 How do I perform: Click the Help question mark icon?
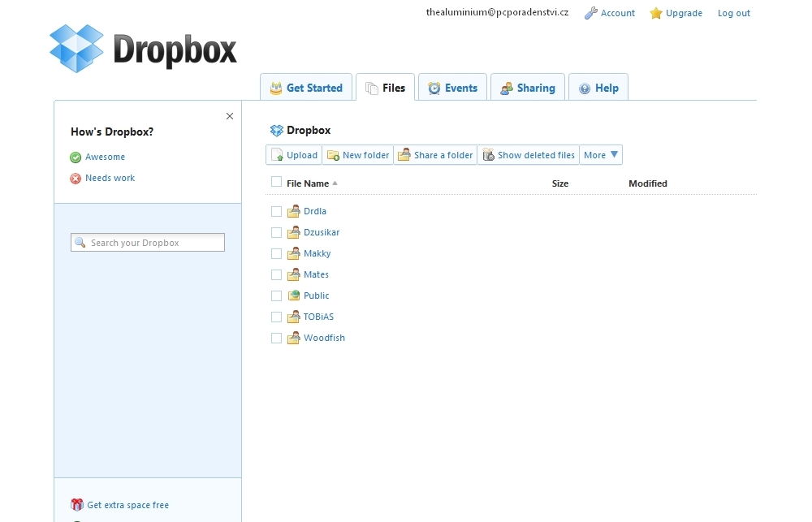(x=585, y=88)
